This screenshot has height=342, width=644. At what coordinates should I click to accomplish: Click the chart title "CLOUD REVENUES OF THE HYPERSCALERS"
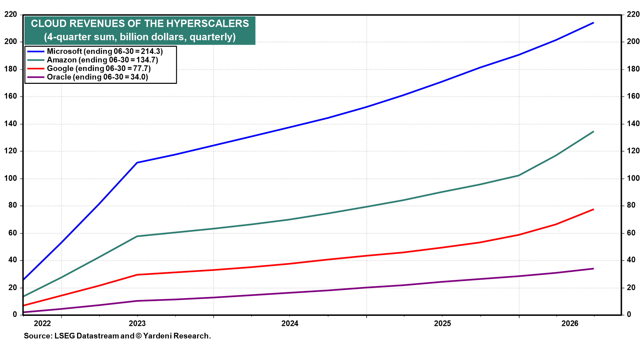pos(140,23)
